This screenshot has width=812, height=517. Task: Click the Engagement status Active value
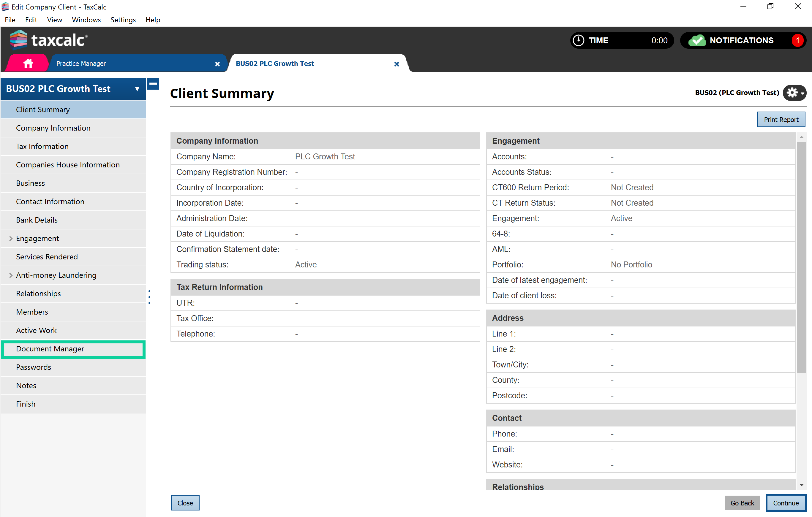point(622,218)
